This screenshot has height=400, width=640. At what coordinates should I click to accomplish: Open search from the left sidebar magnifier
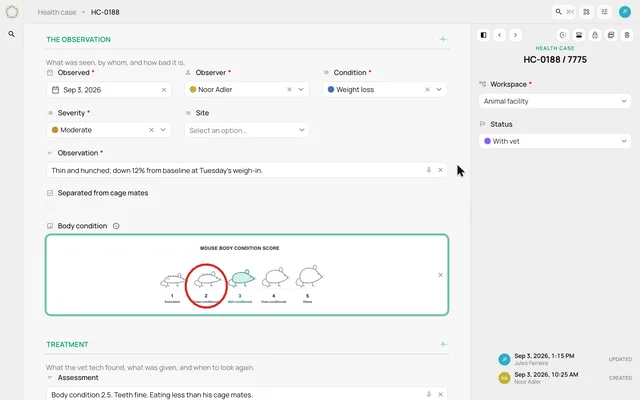pos(12,34)
